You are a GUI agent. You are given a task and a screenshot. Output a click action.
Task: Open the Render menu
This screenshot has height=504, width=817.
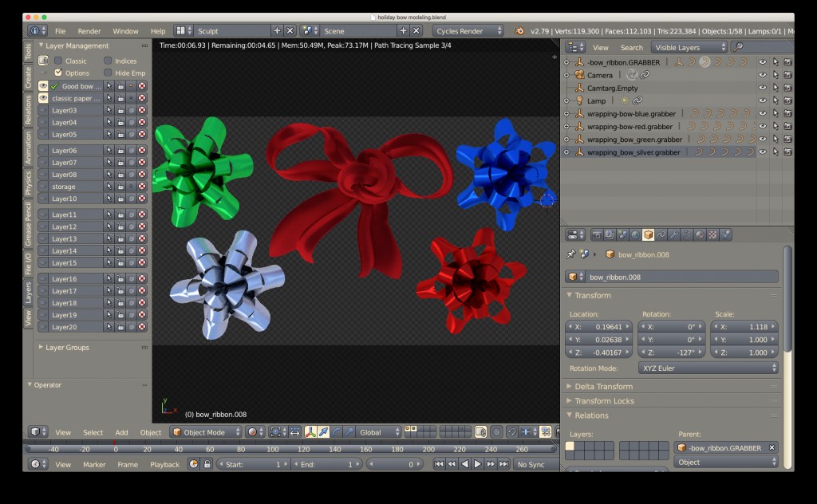tap(89, 31)
